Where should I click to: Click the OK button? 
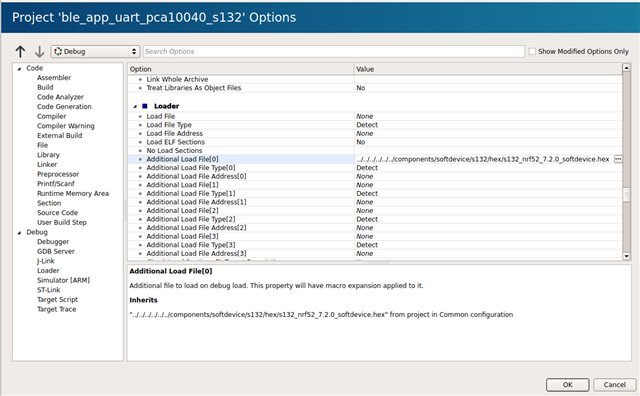tap(567, 385)
